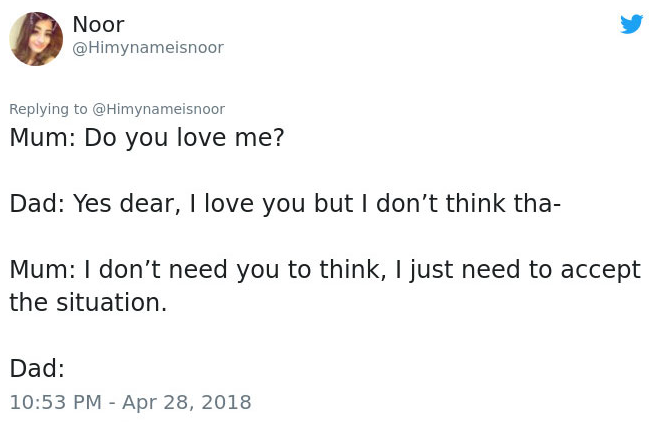Click the display name "Noor"

coord(98,25)
